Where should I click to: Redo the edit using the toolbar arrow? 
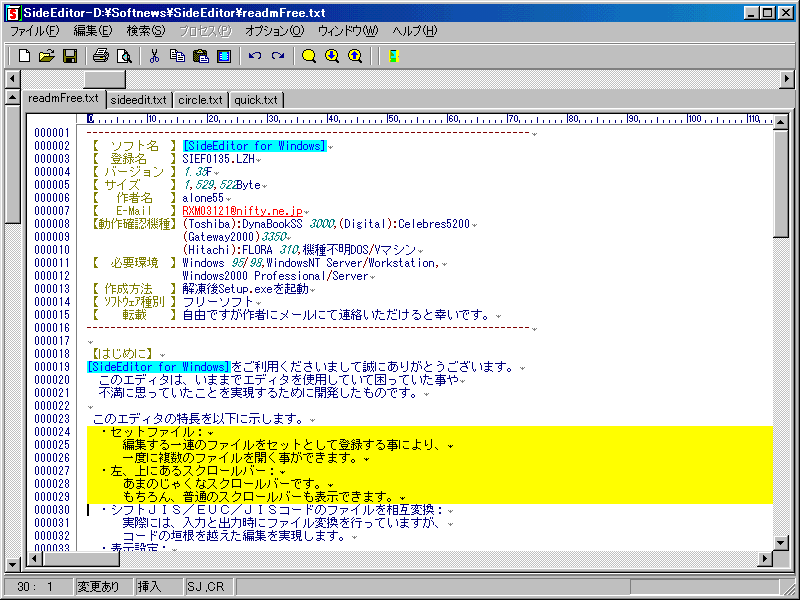278,56
